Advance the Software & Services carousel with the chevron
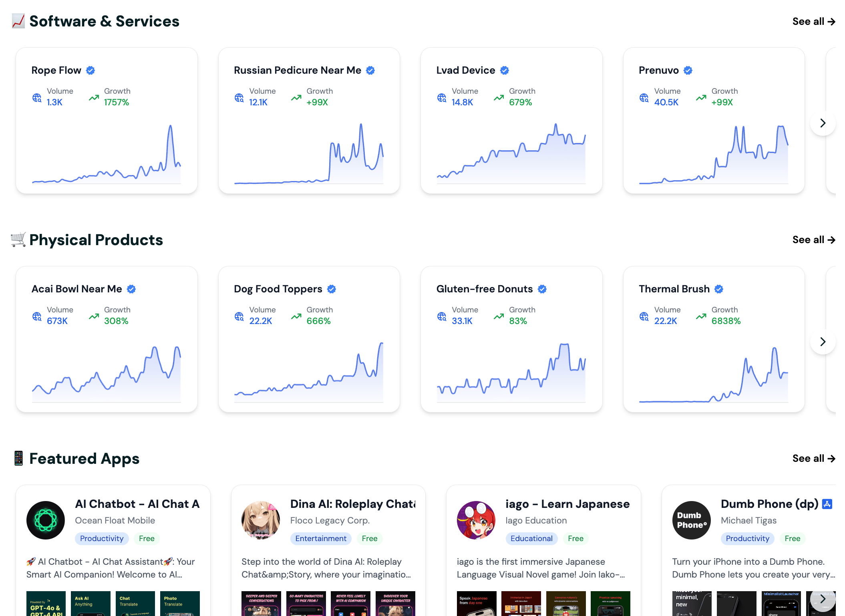 (x=823, y=123)
